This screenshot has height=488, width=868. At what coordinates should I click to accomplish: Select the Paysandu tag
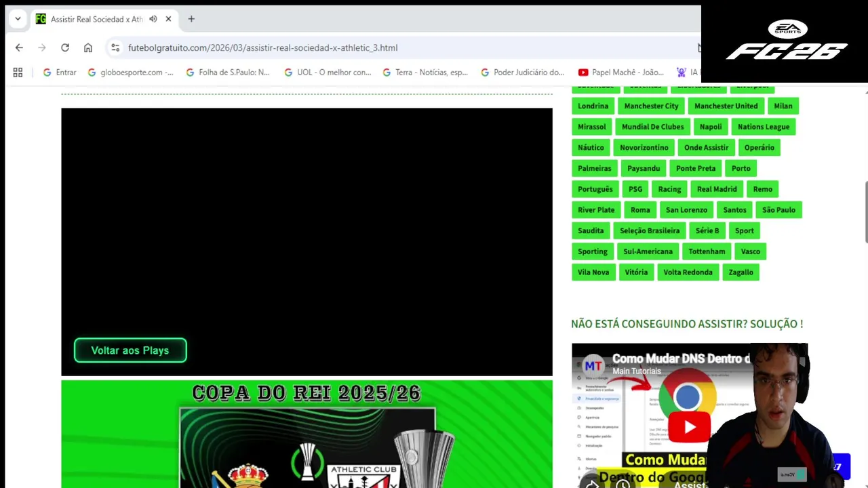click(644, 168)
